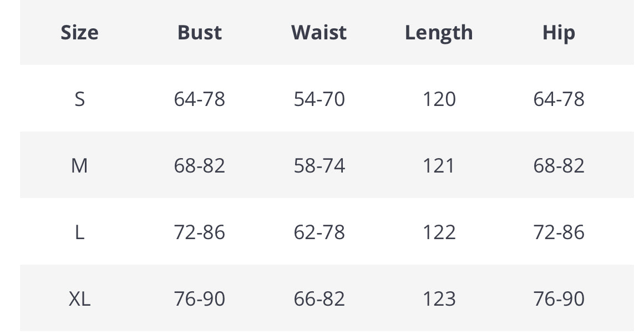The width and height of the screenshot is (644, 334).
Task: Click the 122 length value
Action: pos(439,232)
